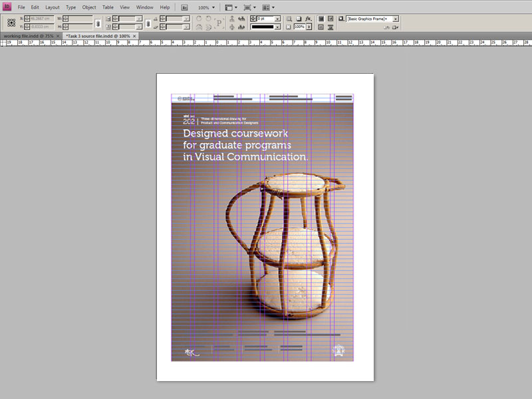Click the X position field
This screenshot has width=532, height=399.
pos(42,19)
